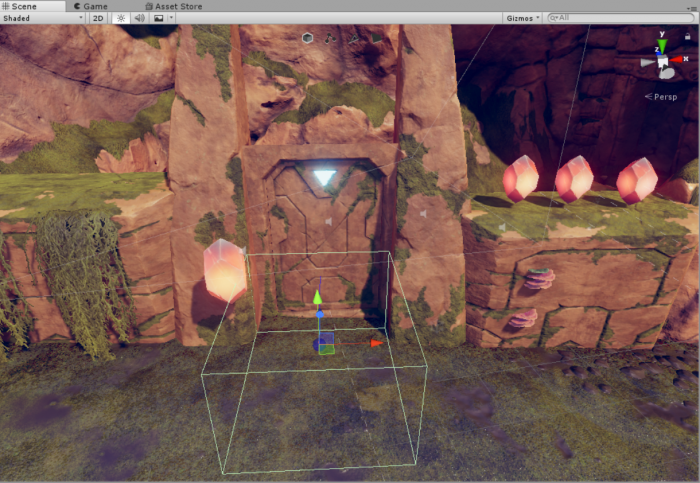Expand the Gizmos dropdown menu

(523, 18)
